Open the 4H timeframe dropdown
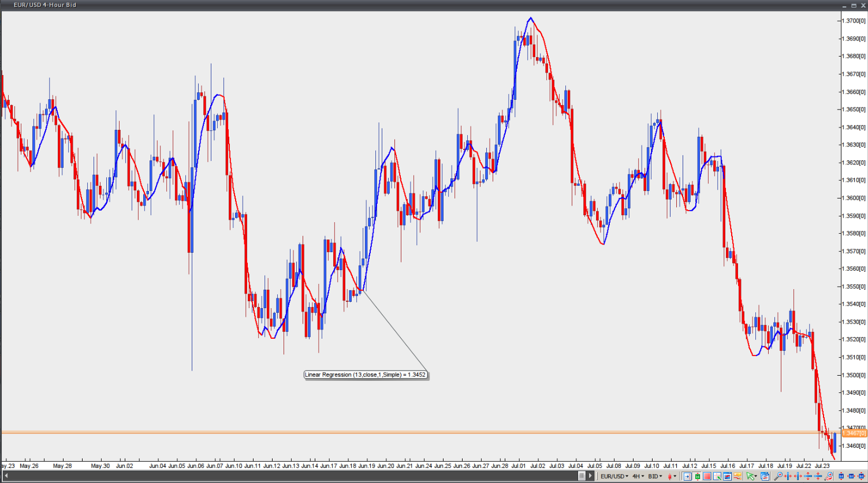 (636, 477)
